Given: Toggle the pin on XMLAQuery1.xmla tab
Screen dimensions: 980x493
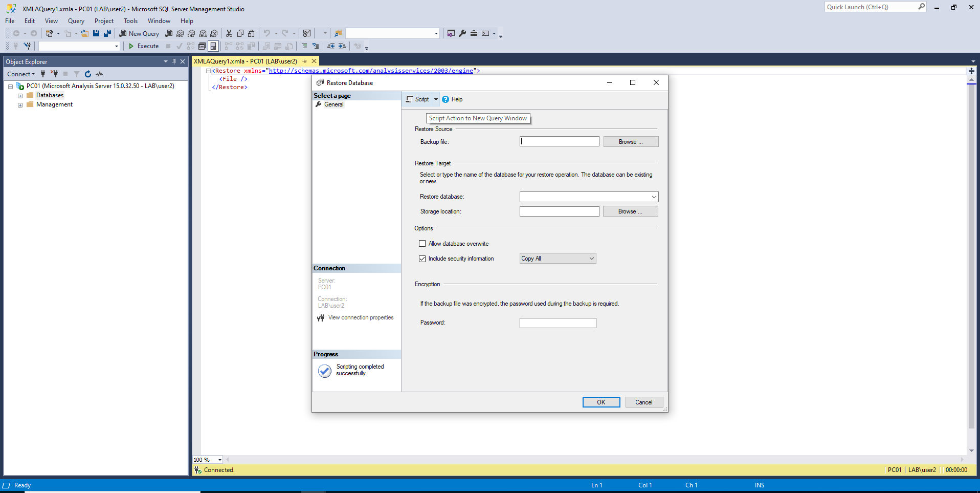Looking at the screenshot, I should point(305,61).
